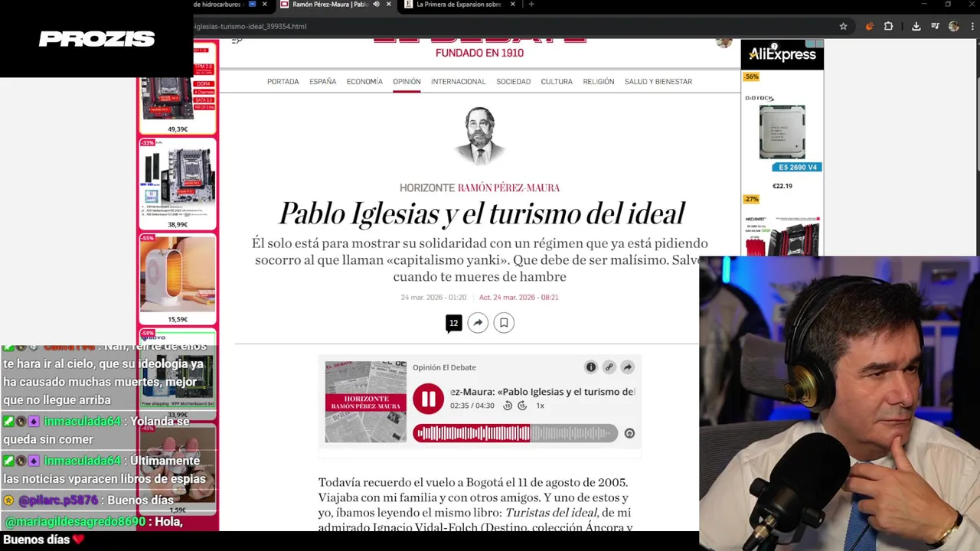Pause the audio player
The height and width of the screenshot is (551, 980).
(x=428, y=399)
